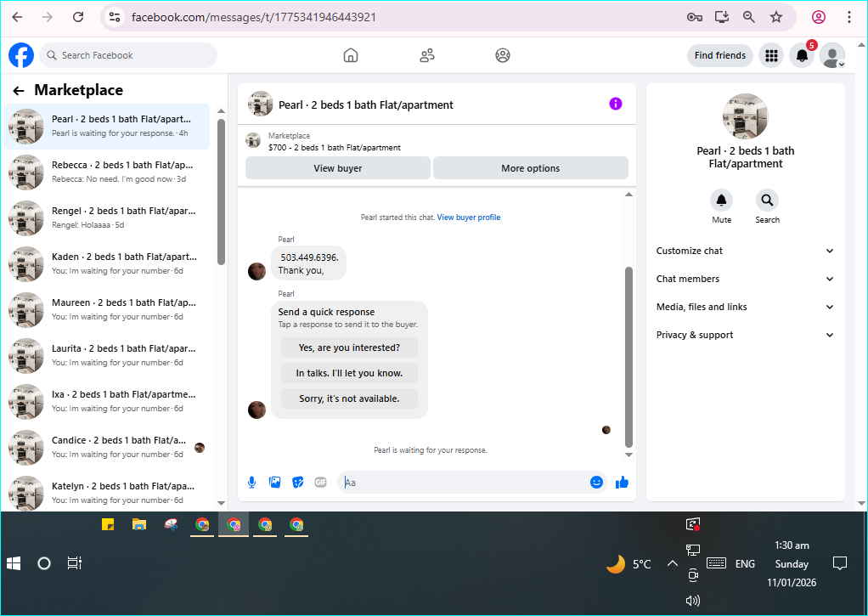
Task: Click the install app icon in the address bar
Action: (x=722, y=17)
